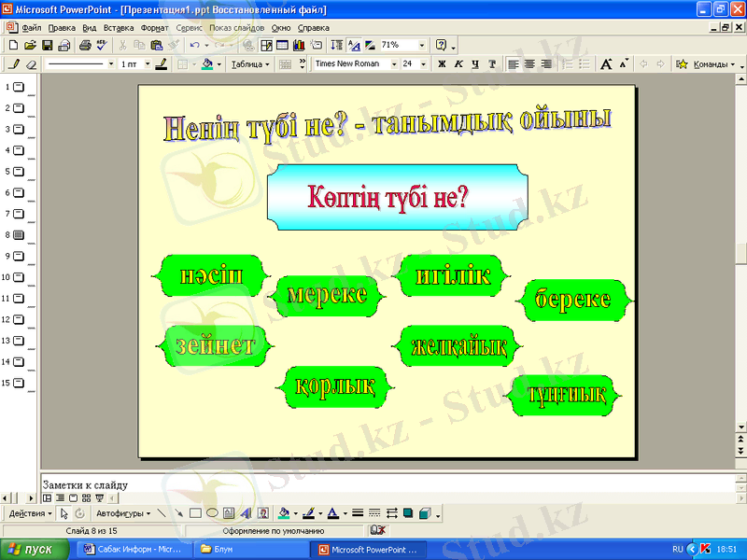Toggle italic formatting (К)

458,64
